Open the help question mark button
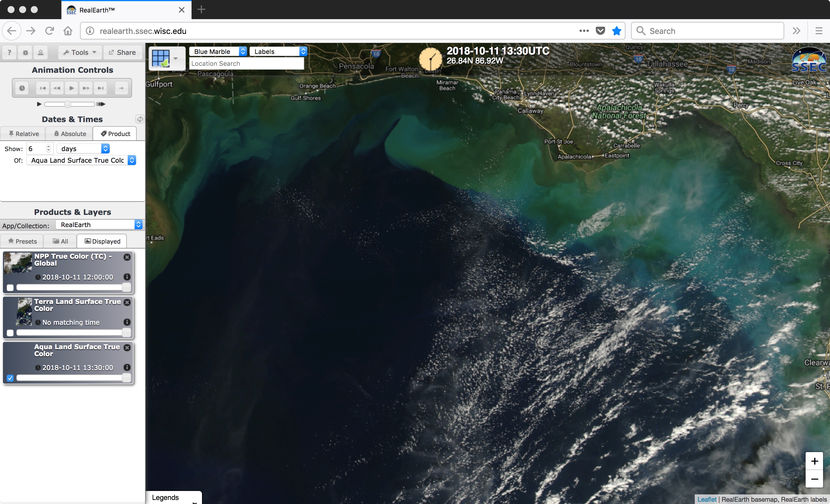The width and height of the screenshot is (830, 504). tap(9, 52)
